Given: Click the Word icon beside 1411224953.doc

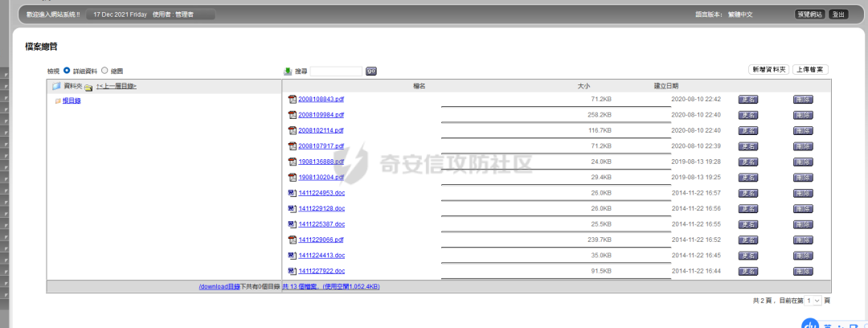Looking at the screenshot, I should pyautogui.click(x=293, y=193).
